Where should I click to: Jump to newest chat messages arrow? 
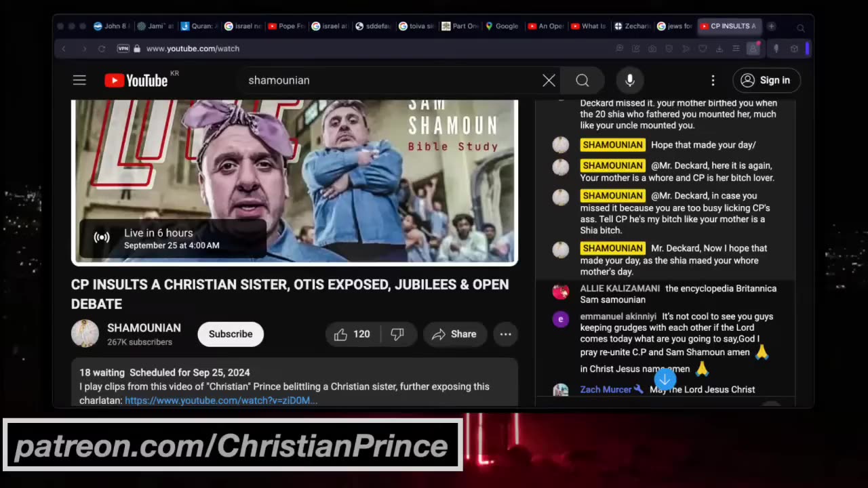point(665,379)
